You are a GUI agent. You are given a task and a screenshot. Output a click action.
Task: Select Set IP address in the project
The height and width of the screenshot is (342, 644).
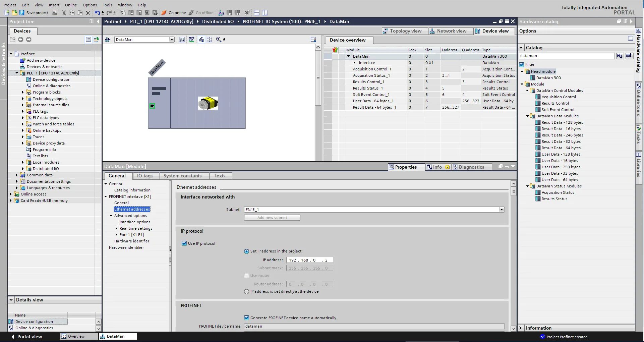tap(247, 251)
